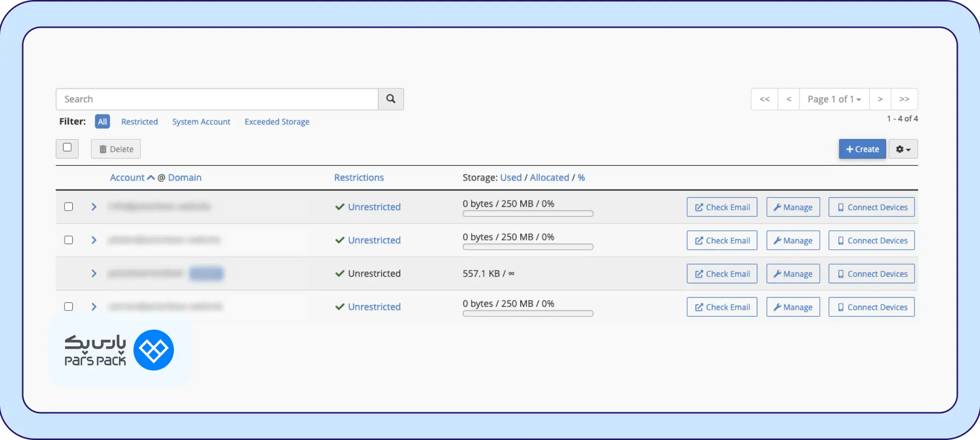
Task: Click Connect Devices in the last row
Action: [872, 307]
